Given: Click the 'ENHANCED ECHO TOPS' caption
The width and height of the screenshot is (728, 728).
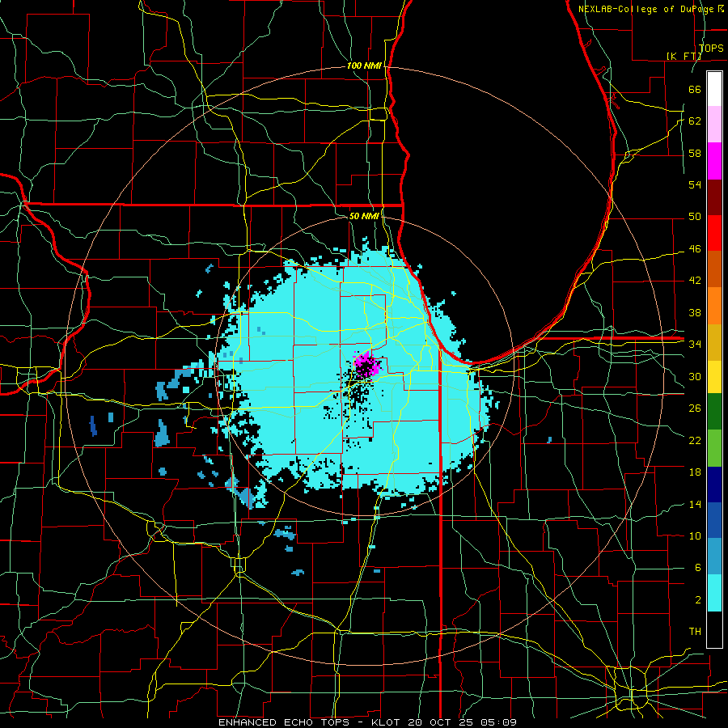Looking at the screenshot, I should 284,722.
